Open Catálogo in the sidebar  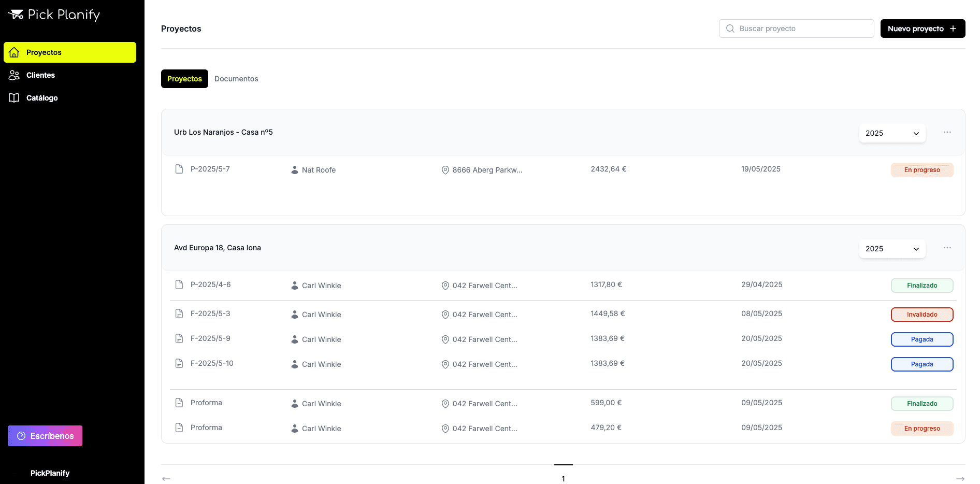point(42,98)
